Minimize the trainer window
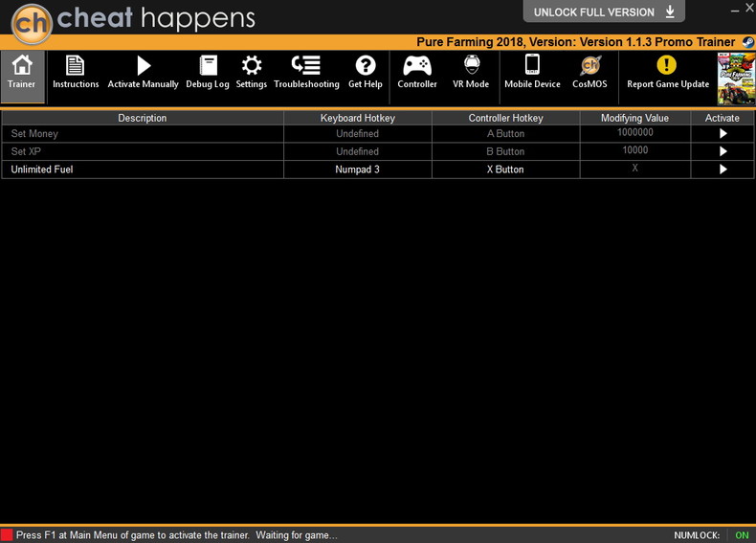 (735, 11)
